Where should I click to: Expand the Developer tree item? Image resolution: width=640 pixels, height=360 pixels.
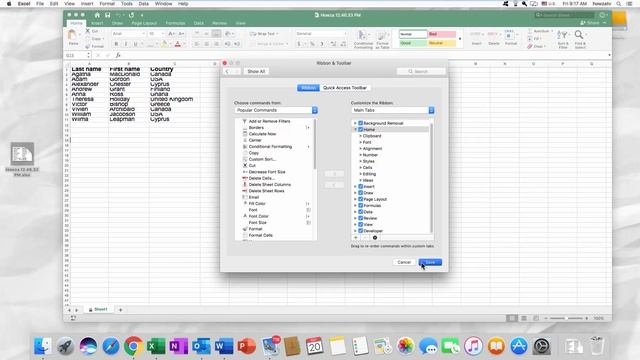pos(355,231)
